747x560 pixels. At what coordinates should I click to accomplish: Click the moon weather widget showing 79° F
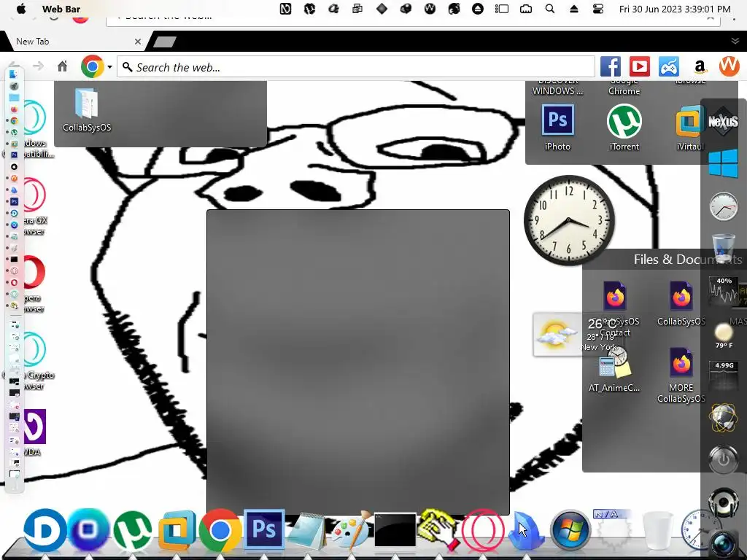(x=724, y=334)
